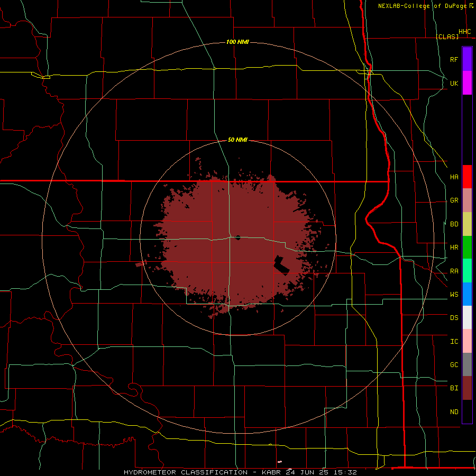Click the DS white legend swatch
Screen dimensions: 476x476
click(467, 317)
